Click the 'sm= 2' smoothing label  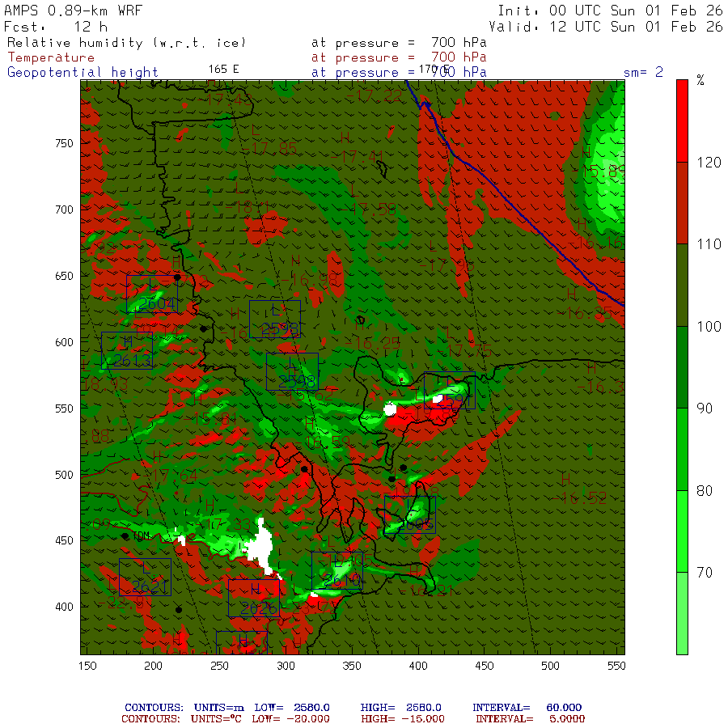(643, 72)
